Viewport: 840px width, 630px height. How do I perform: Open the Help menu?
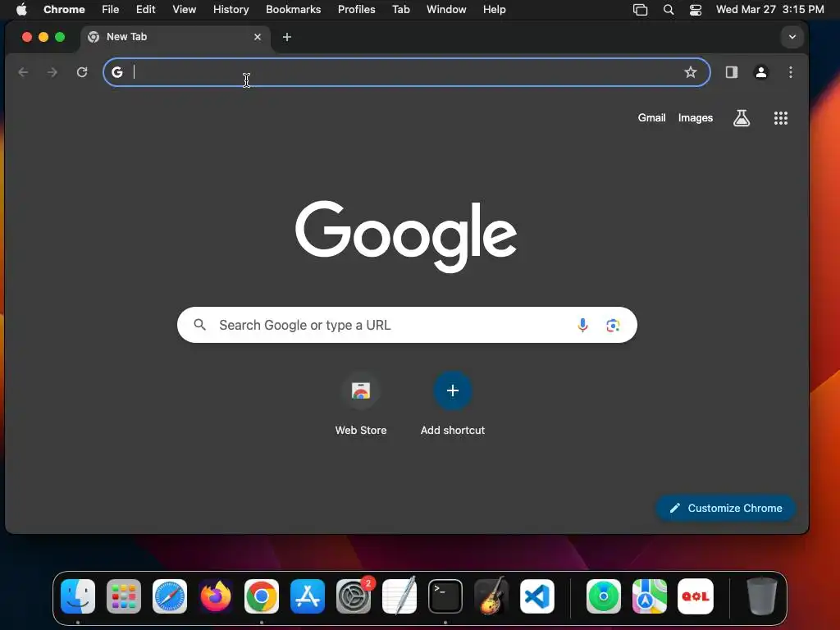point(494,9)
